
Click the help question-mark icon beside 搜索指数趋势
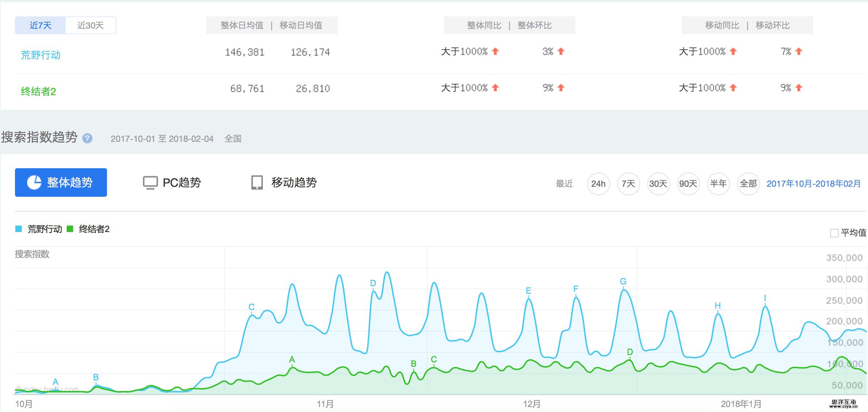[87, 138]
